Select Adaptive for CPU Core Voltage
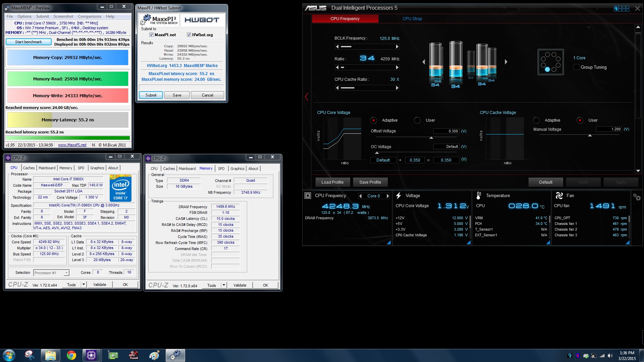644x362 pixels. (x=373, y=120)
